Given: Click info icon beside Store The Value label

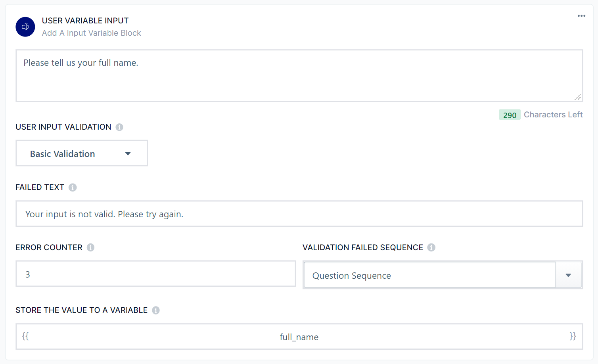Looking at the screenshot, I should tap(156, 310).
